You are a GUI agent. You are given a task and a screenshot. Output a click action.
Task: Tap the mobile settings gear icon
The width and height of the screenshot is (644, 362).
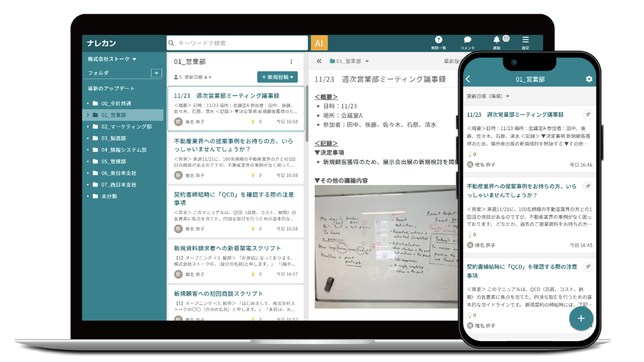[589, 79]
